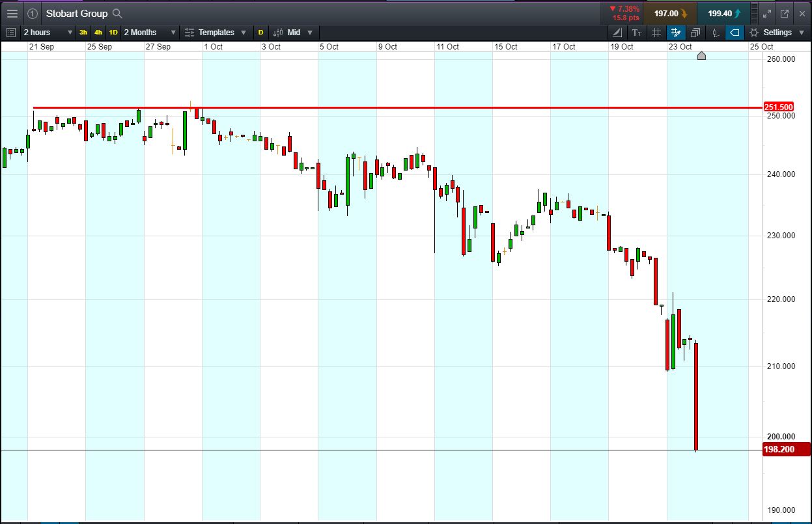Click the 23 Oct date label

(680, 46)
